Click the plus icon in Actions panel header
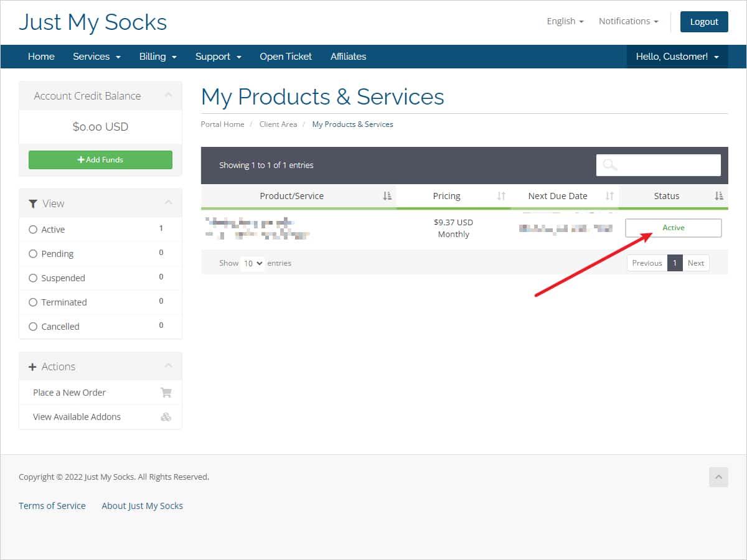Image resolution: width=747 pixels, height=560 pixels. (33, 366)
